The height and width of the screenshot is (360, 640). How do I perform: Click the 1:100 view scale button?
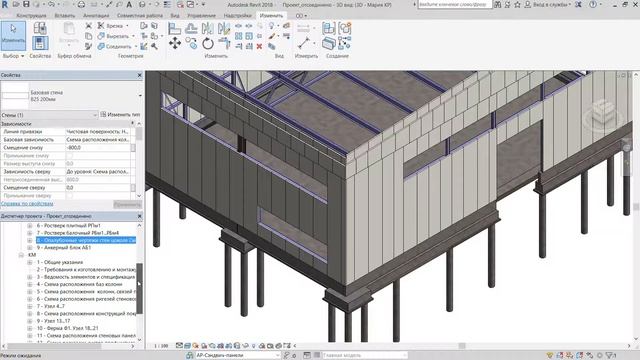point(161,346)
